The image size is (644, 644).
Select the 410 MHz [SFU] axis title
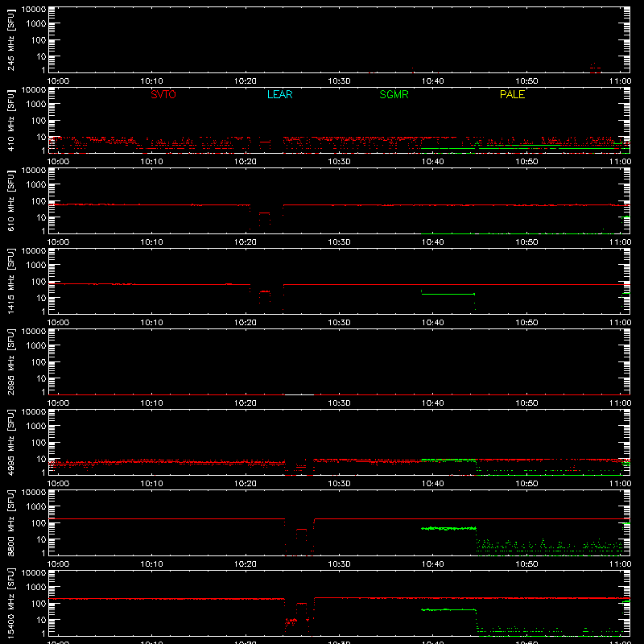pyautogui.click(x=11, y=121)
